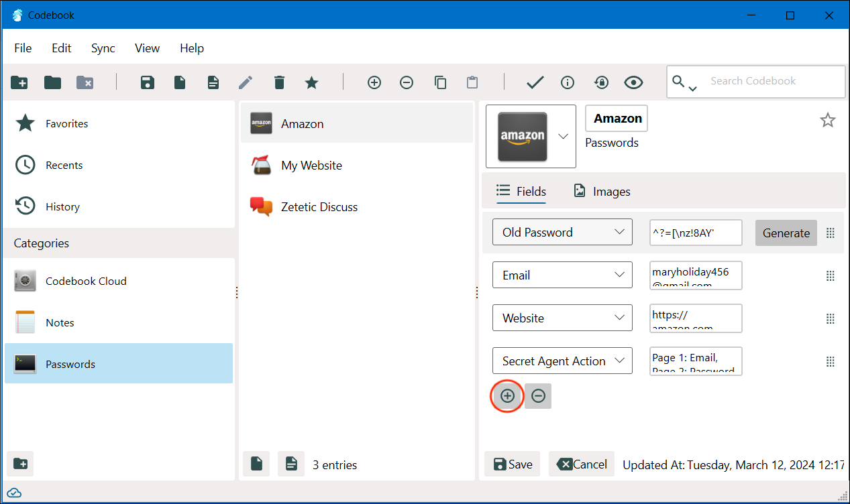
Task: Switch to the Images tab
Action: 602,191
